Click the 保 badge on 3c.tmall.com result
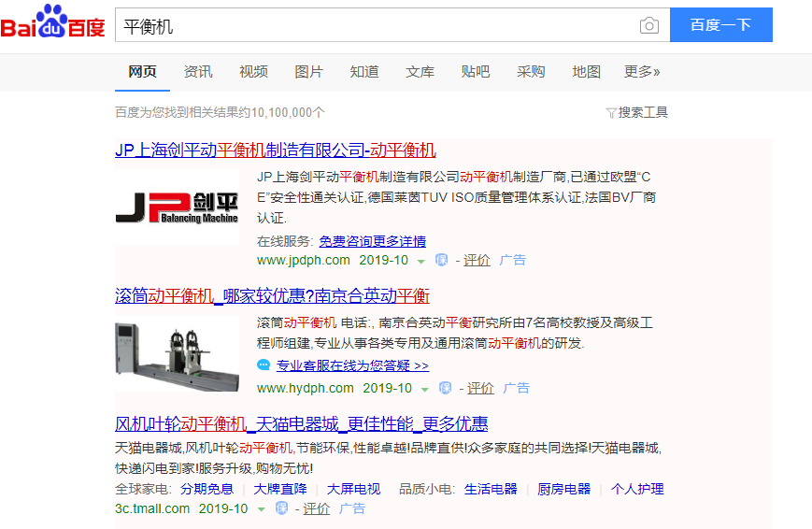This screenshot has width=812, height=529. 281,508
